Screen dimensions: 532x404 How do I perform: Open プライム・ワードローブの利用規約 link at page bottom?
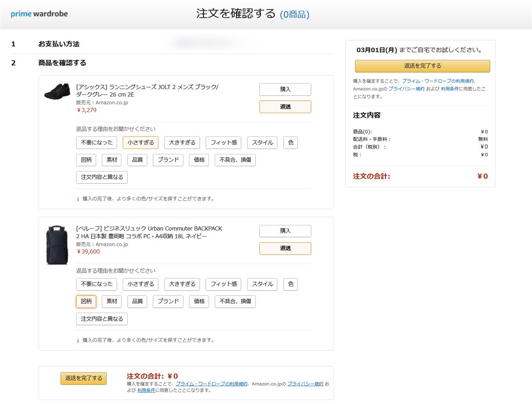click(212, 384)
